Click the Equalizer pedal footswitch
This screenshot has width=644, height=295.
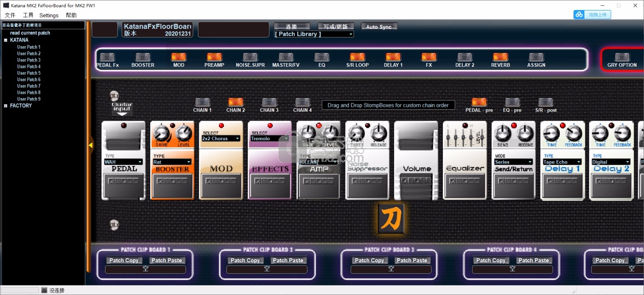pyautogui.click(x=465, y=186)
